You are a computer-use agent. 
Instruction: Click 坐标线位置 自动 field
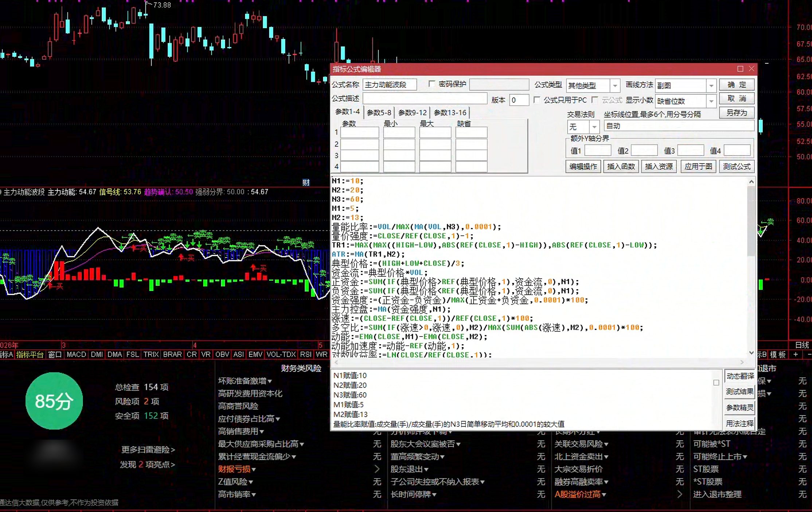679,126
